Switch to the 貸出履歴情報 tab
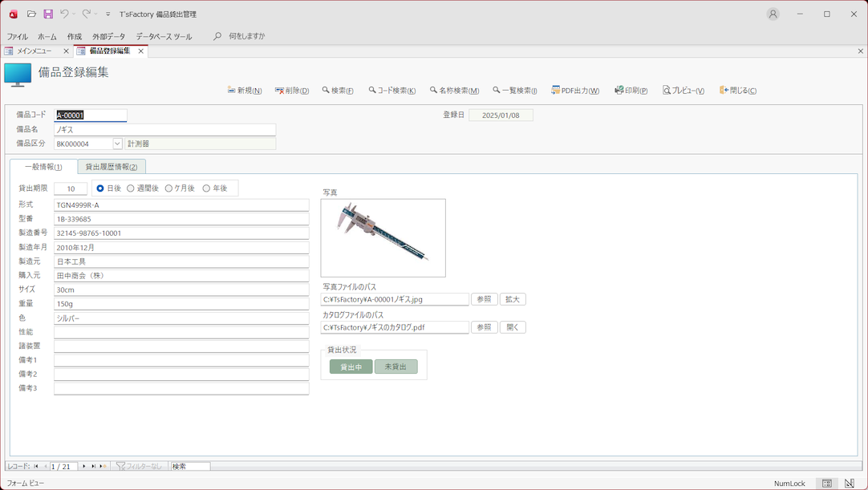The width and height of the screenshot is (868, 490). (112, 167)
